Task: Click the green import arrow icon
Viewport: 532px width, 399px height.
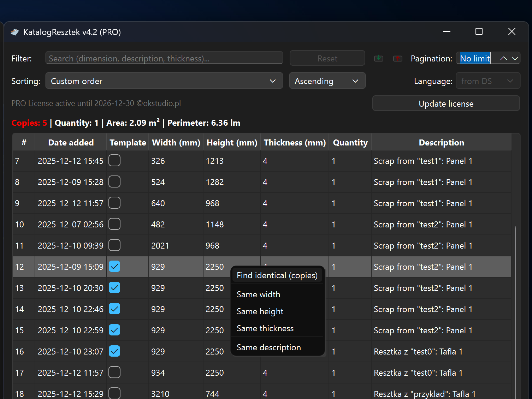Action: (379, 58)
